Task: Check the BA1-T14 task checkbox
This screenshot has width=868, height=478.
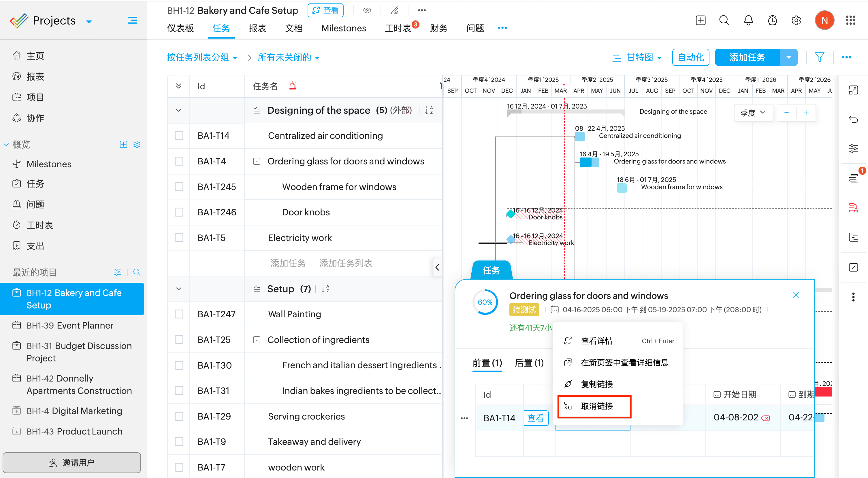Action: pyautogui.click(x=179, y=136)
